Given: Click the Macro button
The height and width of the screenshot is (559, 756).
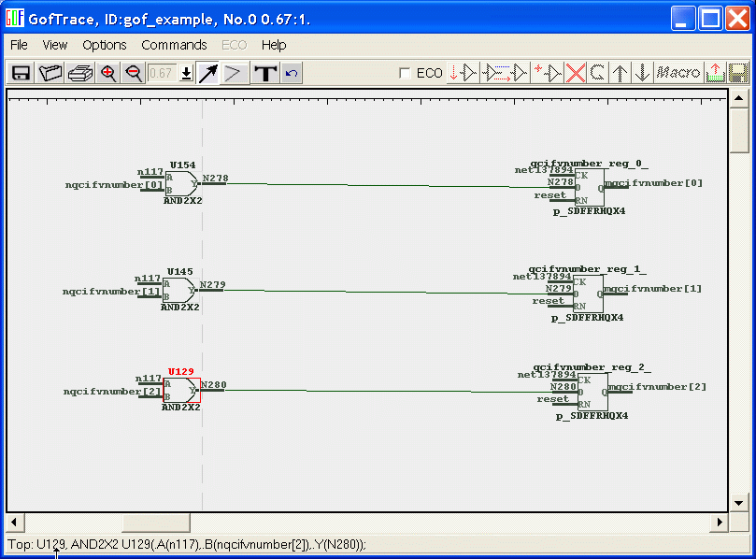Looking at the screenshot, I should (678, 73).
